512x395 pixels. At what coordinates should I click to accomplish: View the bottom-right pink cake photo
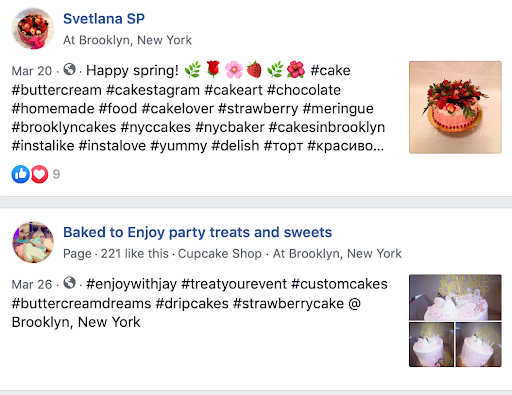coord(479,345)
